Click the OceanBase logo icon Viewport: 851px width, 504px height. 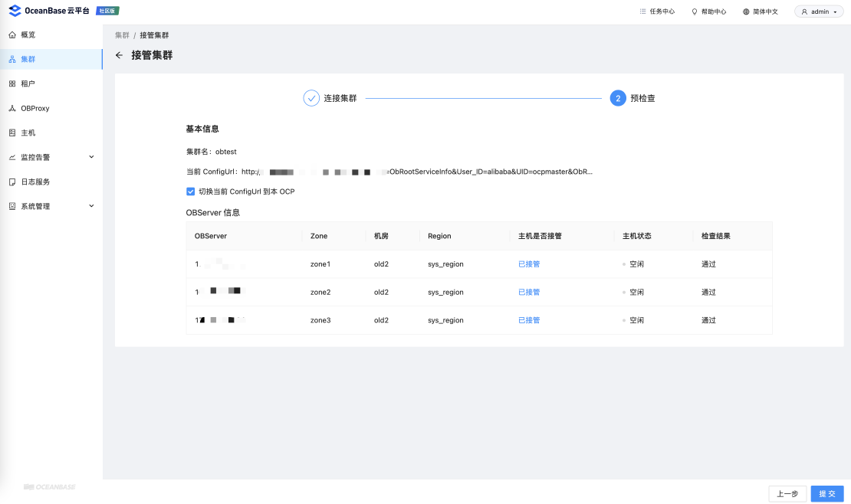point(15,11)
